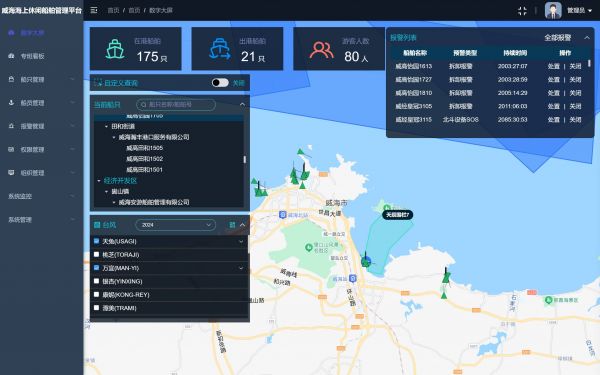Viewport: 600px width, 375px height.
Task: Click the blue departed ship icon
Action: pos(220,49)
